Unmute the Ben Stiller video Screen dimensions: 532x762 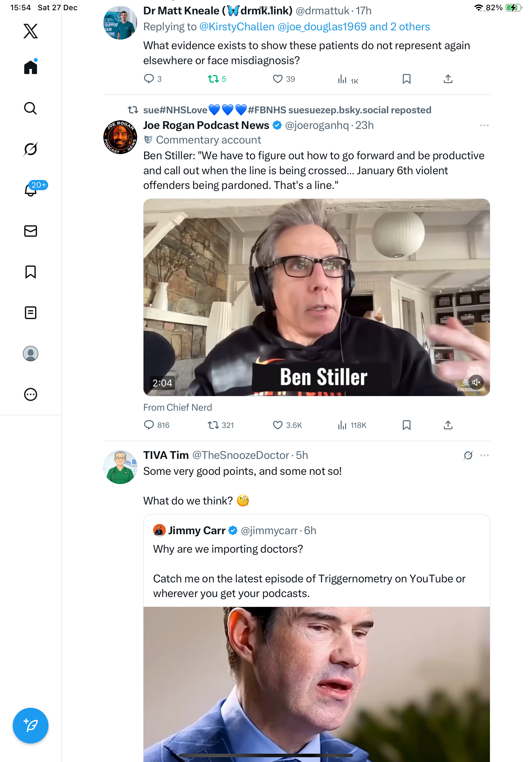[476, 382]
